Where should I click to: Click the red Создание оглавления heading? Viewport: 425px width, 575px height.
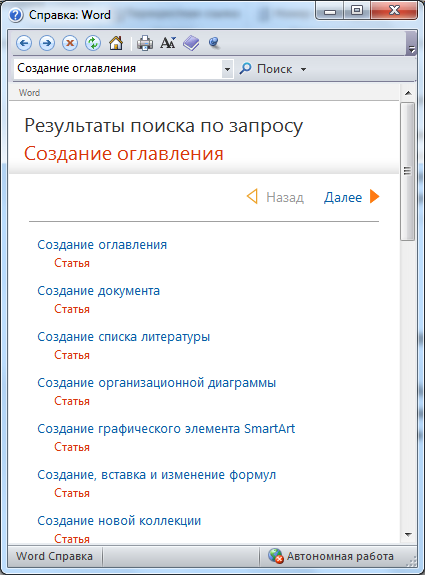[124, 154]
